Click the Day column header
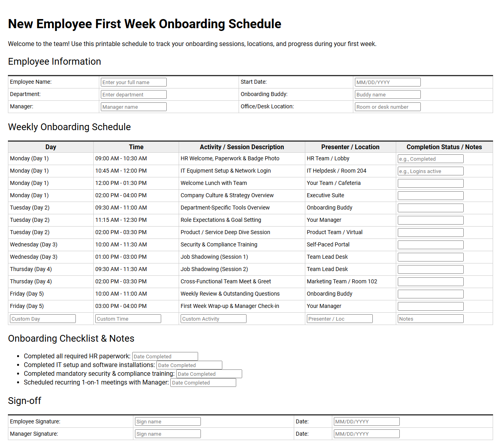501x448 pixels. [51, 147]
